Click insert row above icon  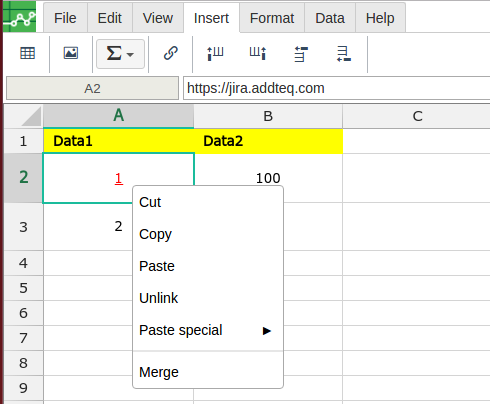pos(301,54)
